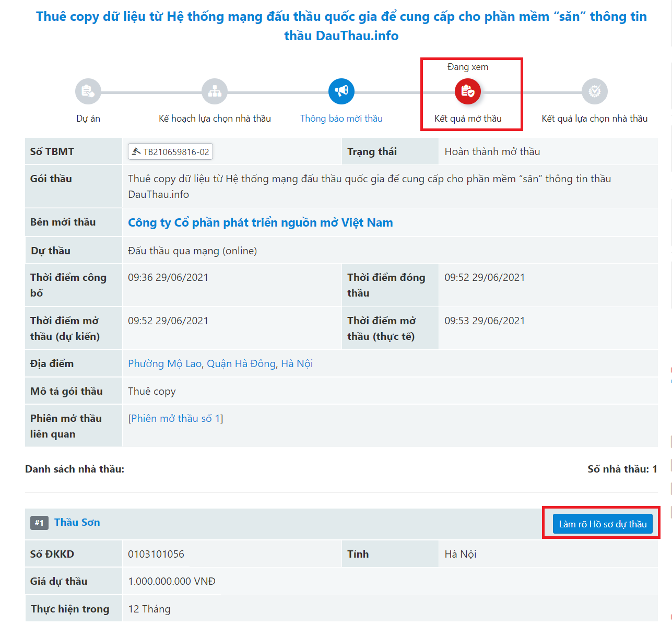Image resolution: width=672 pixels, height=625 pixels.
Task: Open the Kế hoạch lựa chọn nhà thầu icon
Action: click(215, 91)
